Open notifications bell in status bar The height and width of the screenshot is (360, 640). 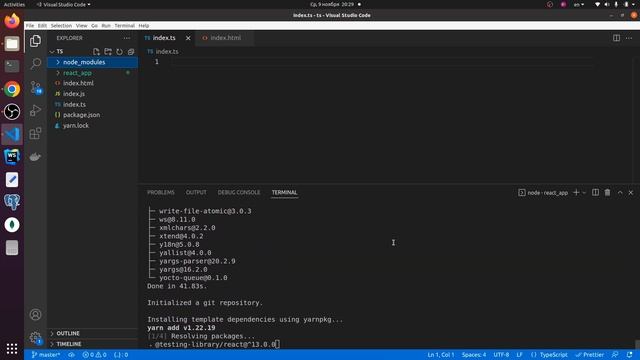(629, 355)
